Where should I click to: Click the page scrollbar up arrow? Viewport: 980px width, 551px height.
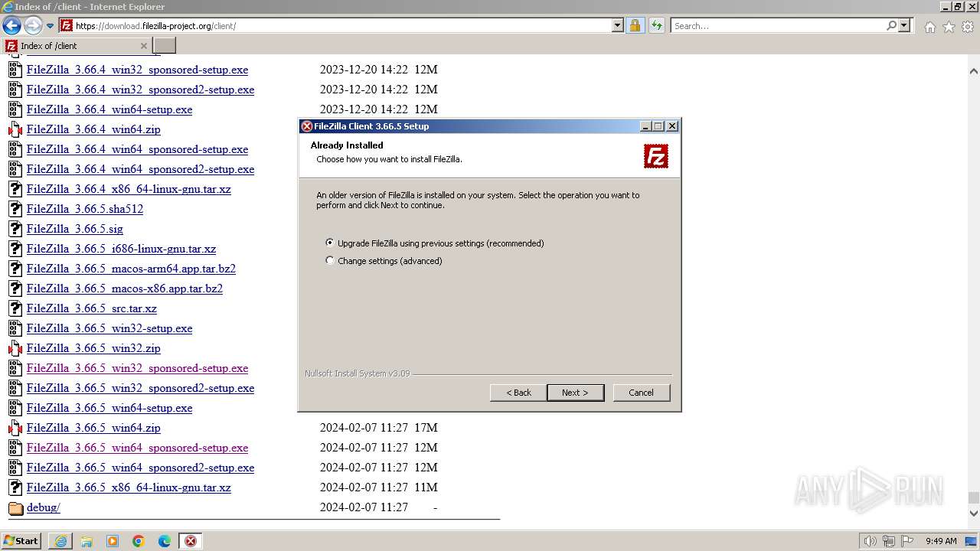tap(973, 71)
